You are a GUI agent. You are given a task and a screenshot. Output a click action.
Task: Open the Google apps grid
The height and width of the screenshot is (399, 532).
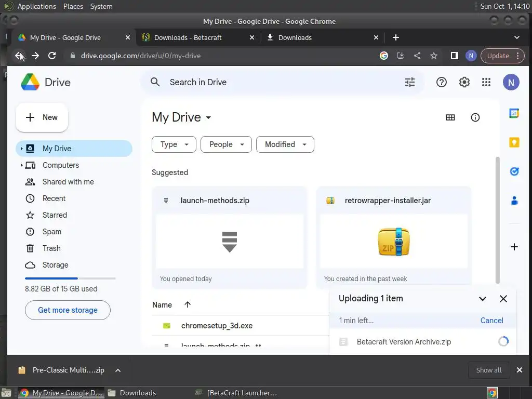(486, 82)
